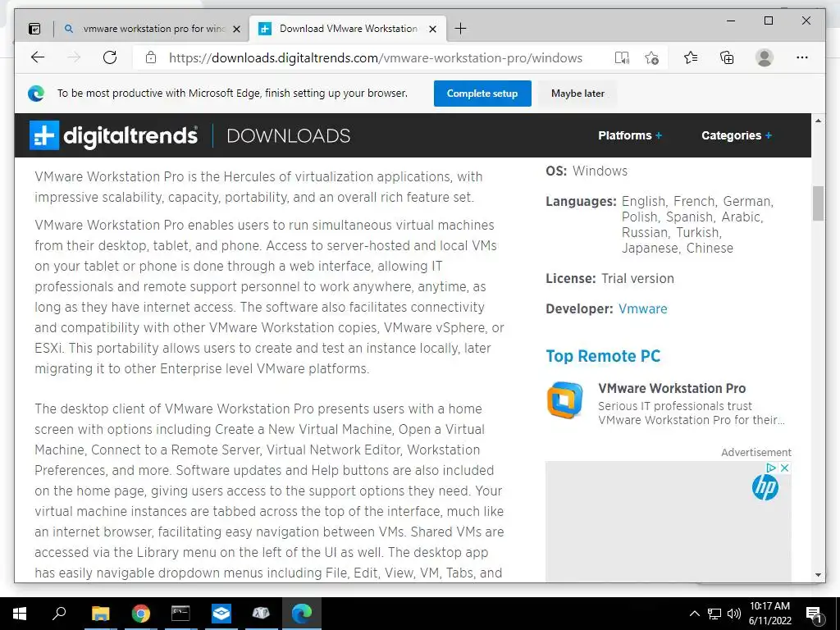Switch to the vmware workstation pro search tab
Screen dimensions: 840x630
tap(153, 29)
